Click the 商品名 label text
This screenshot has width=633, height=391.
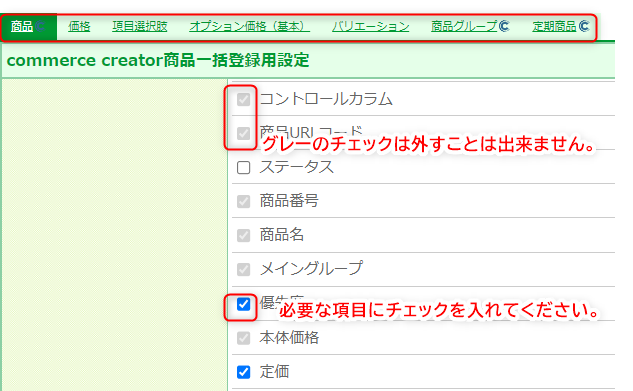coord(282,235)
